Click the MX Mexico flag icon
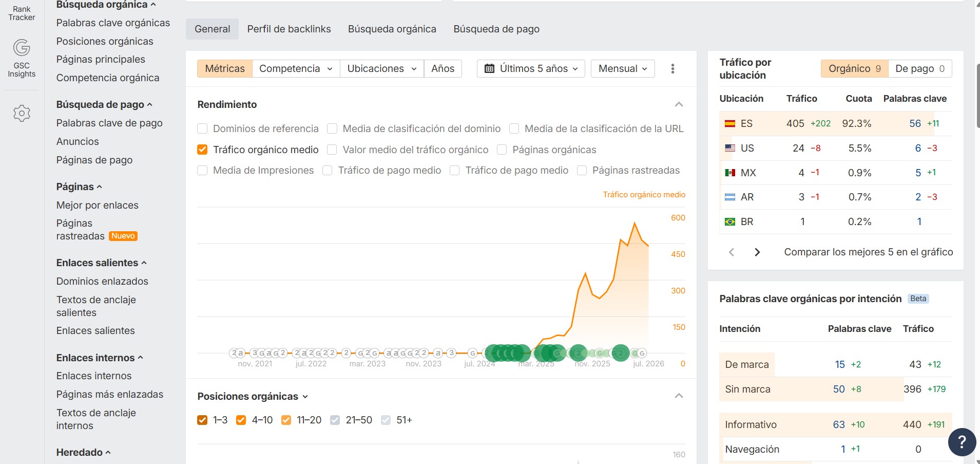This screenshot has height=464, width=980. click(730, 173)
